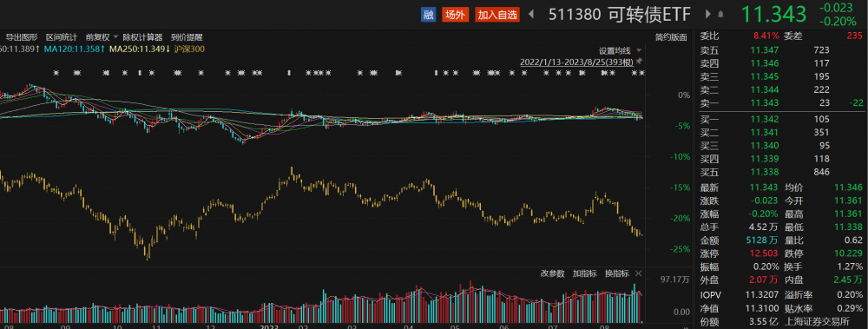Screen dimensions: 868x329
Task: Click the 份额 3.55亿 value
Action: pyautogui.click(x=764, y=321)
